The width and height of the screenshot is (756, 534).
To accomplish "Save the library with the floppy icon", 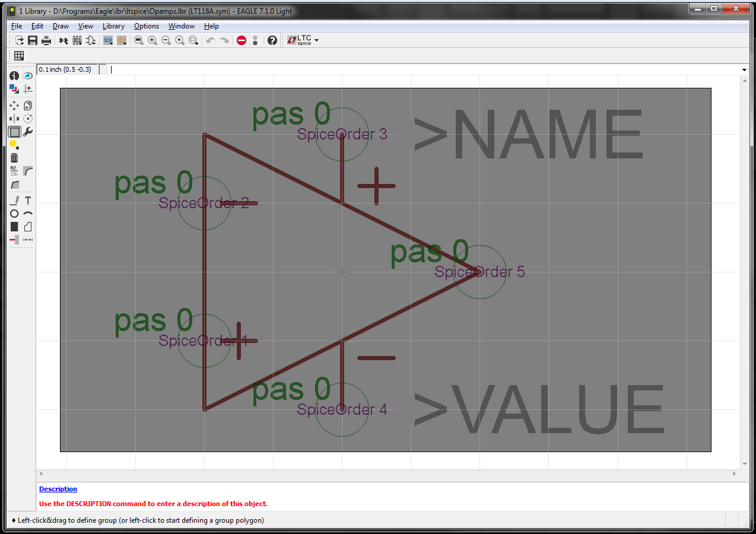I will [x=33, y=40].
